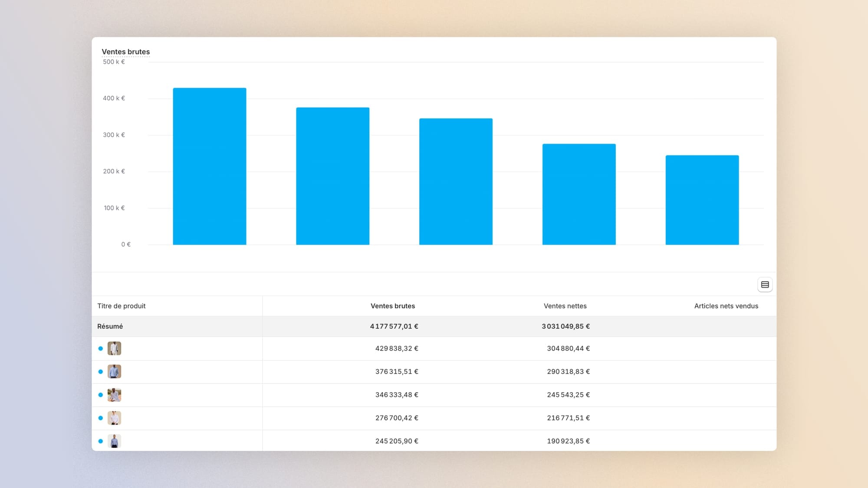This screenshot has width=868, height=488.
Task: Click the 290 318,83 € net sales cell
Action: [x=568, y=372]
